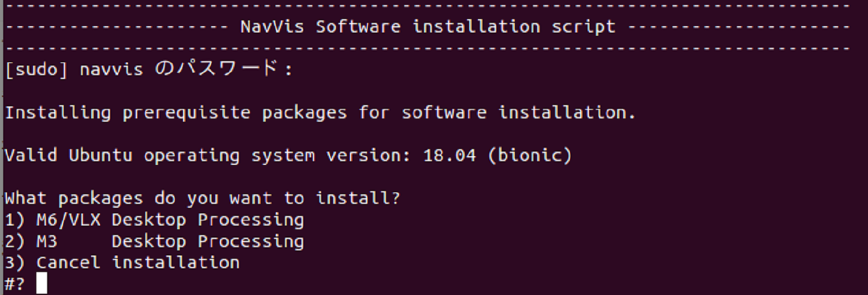The width and height of the screenshot is (868, 295).
Task: Click "Desktop Processing" on the M3 line
Action: pos(208,241)
